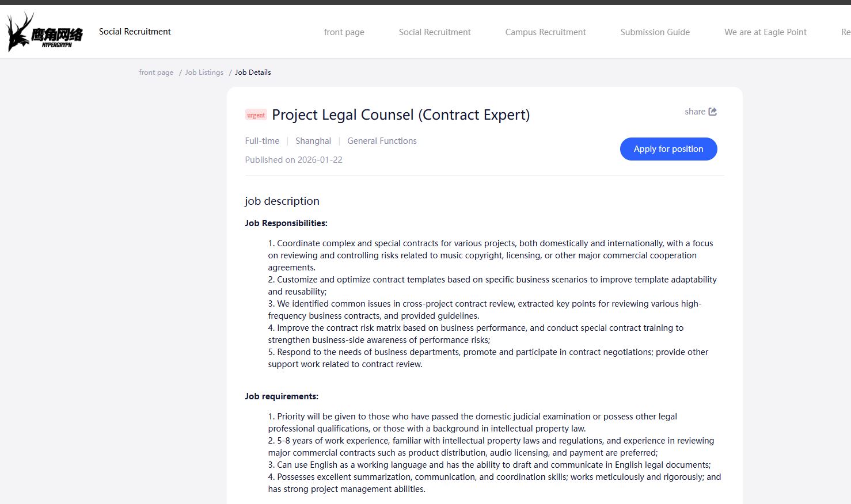851x504 pixels.
Task: Click requirement 3 about English working language
Action: [x=489, y=465]
